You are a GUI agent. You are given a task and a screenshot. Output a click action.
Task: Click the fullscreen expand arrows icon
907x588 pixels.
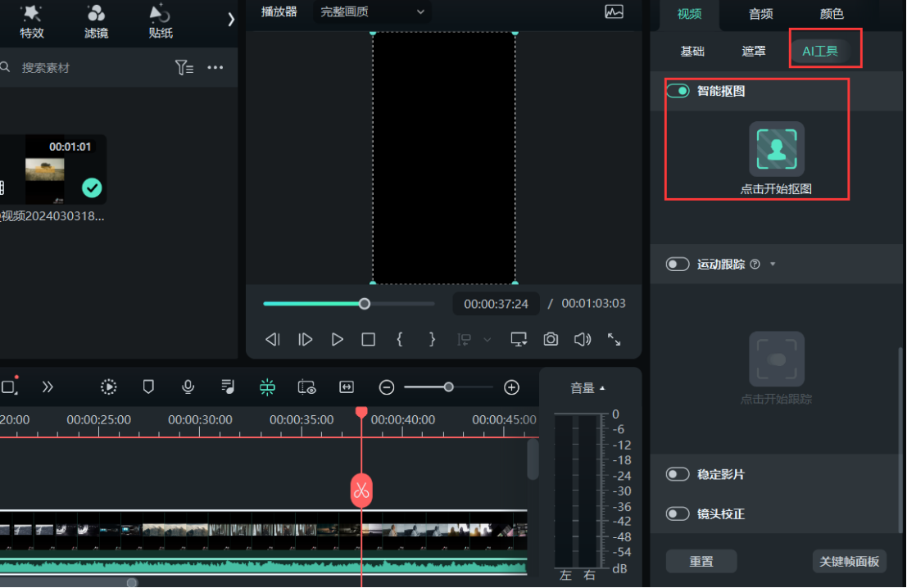click(x=614, y=339)
